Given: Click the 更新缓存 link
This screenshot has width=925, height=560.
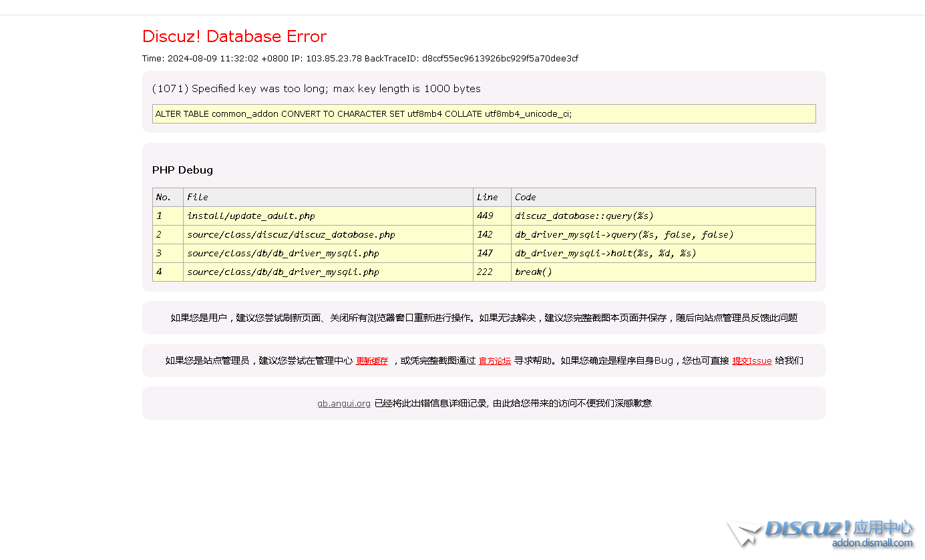Looking at the screenshot, I should (x=371, y=361).
